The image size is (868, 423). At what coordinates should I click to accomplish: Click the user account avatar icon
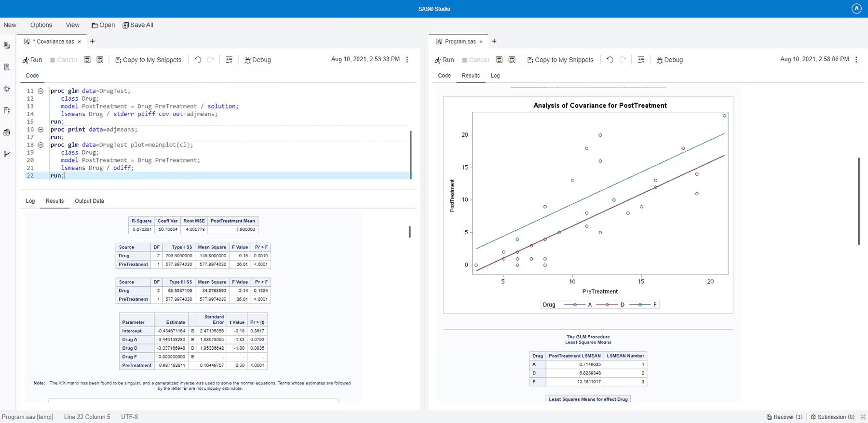tap(856, 9)
